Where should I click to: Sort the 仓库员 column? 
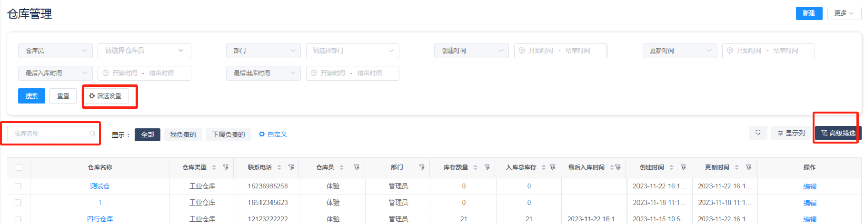[342, 167]
